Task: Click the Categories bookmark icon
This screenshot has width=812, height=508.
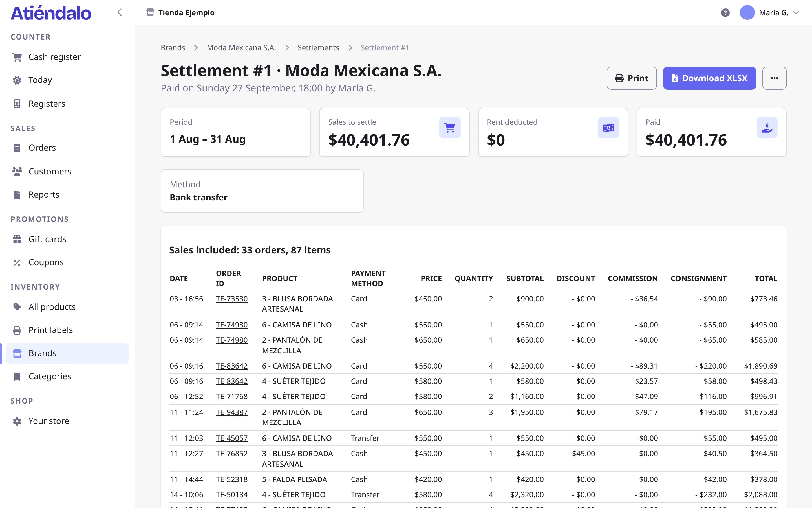Action: point(17,377)
